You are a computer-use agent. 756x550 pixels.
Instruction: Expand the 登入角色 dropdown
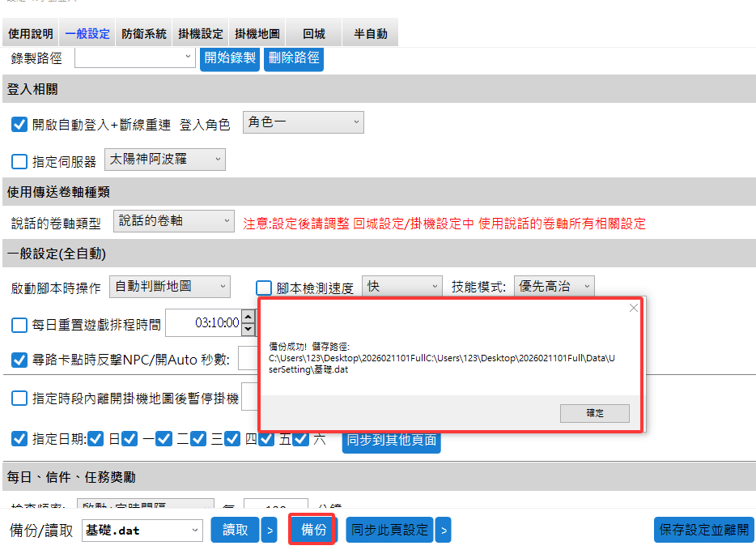coord(303,122)
